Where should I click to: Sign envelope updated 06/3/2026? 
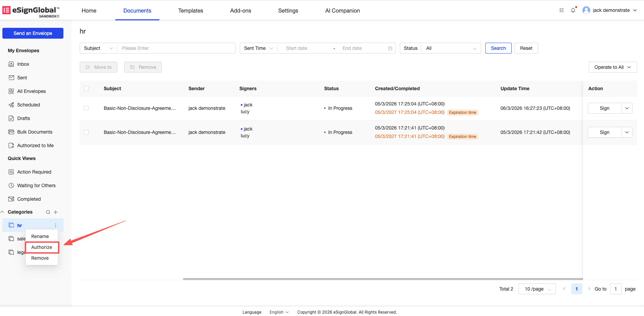(x=605, y=108)
